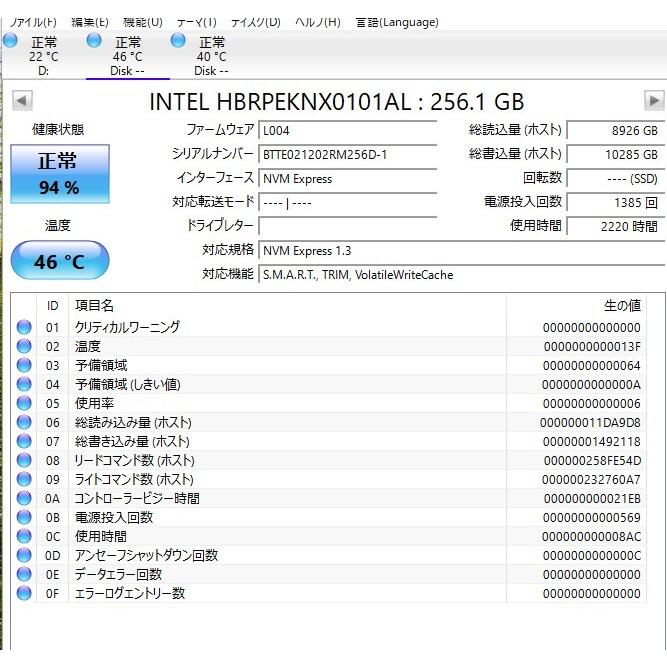Image resolution: width=667 pixels, height=667 pixels.
Task: Go to previous disk with left arrow
Action: pos(22,101)
